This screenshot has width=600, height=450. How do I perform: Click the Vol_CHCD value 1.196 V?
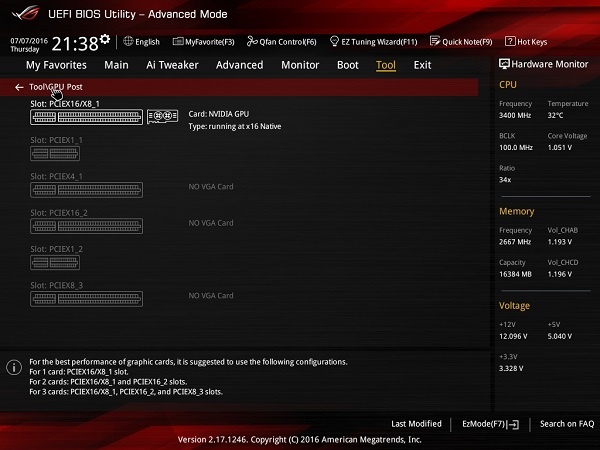pos(560,274)
